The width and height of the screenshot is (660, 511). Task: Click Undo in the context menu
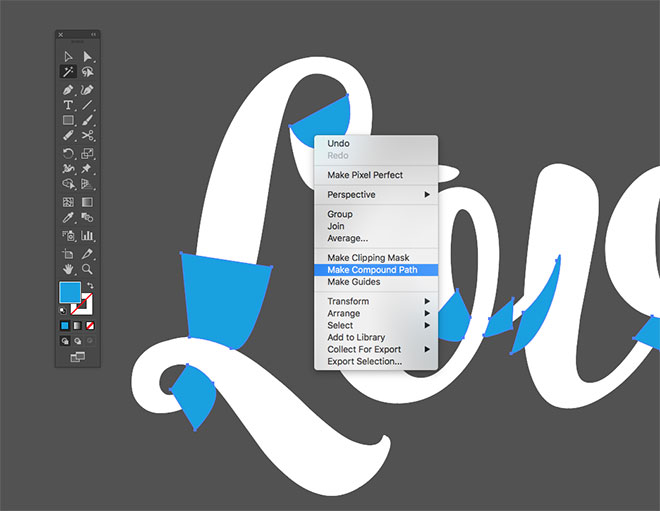point(339,144)
